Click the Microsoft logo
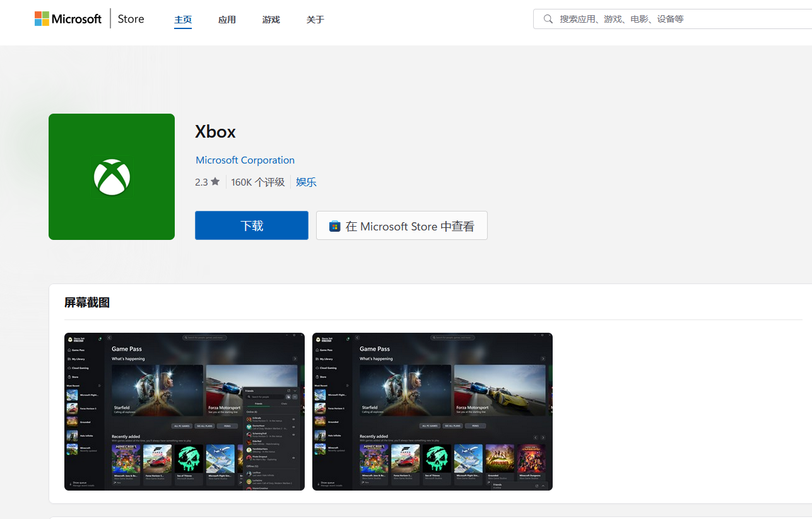 (68, 18)
